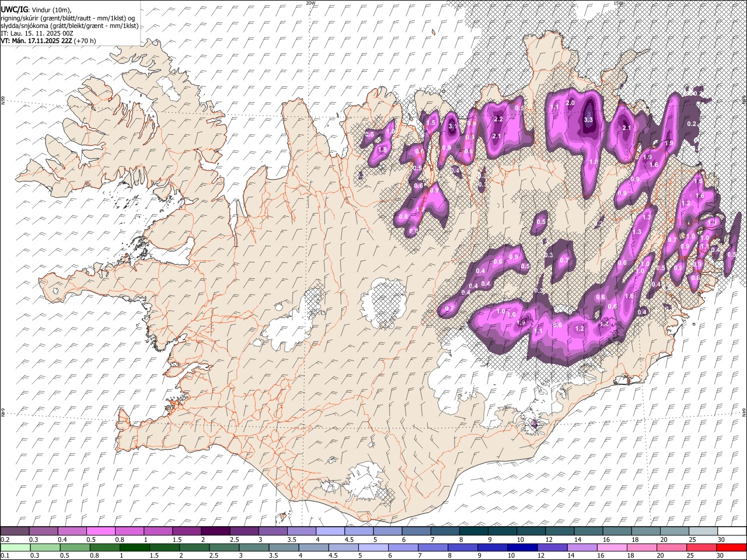Pick top-row swatch between 6 and 7
Screen dimensions: 747x560
(416, 531)
